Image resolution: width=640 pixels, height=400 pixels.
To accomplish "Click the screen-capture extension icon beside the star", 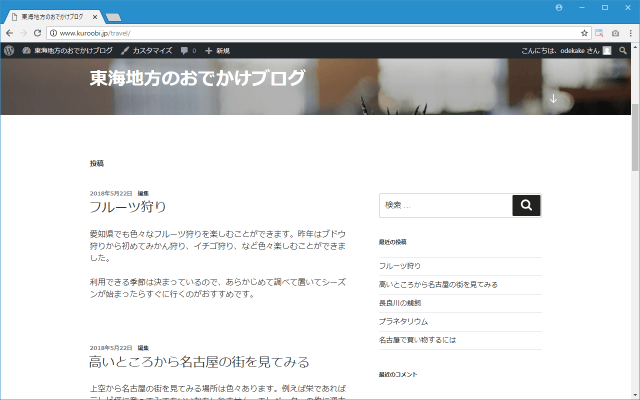I will [599, 33].
